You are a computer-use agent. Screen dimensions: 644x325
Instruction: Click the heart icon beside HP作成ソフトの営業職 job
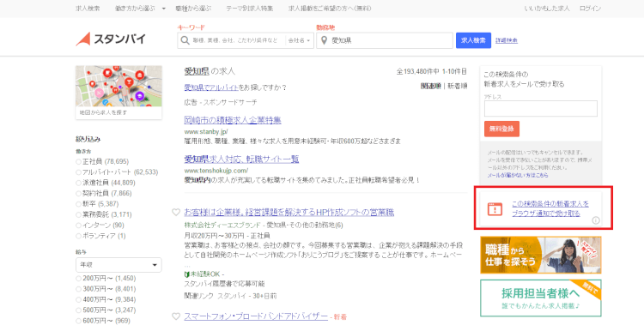(176, 212)
